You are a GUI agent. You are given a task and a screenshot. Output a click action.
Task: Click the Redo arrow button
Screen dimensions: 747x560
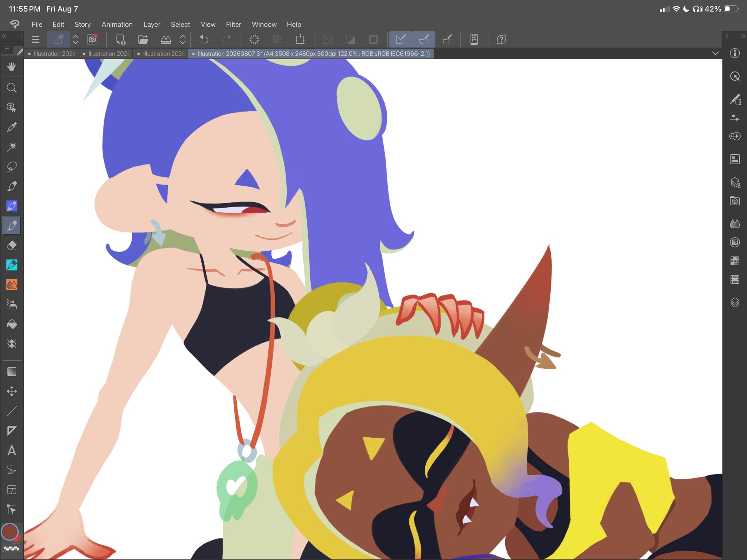[x=227, y=39]
